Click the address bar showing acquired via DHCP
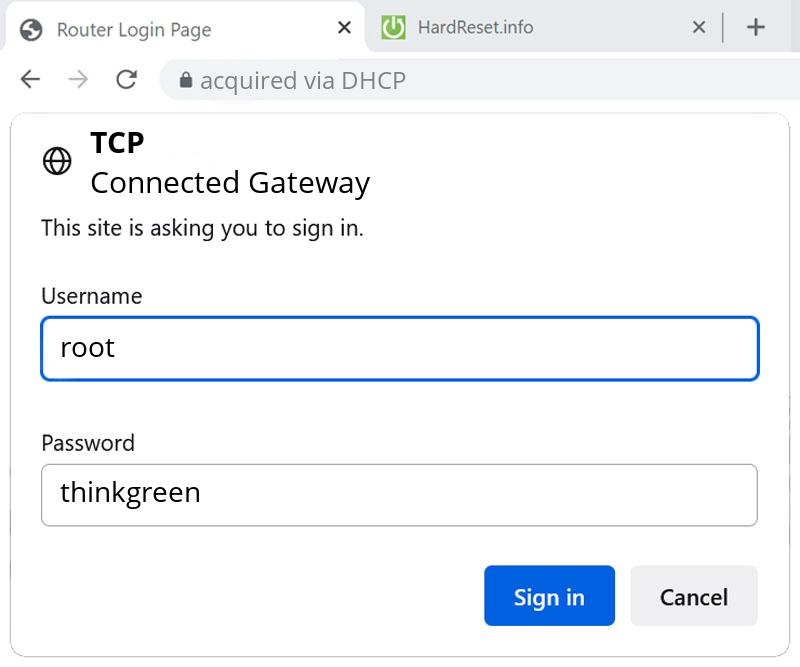 pyautogui.click(x=350, y=80)
